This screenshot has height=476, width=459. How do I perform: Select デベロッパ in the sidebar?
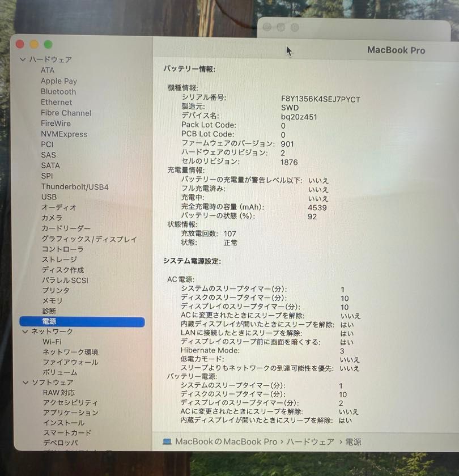[61, 443]
